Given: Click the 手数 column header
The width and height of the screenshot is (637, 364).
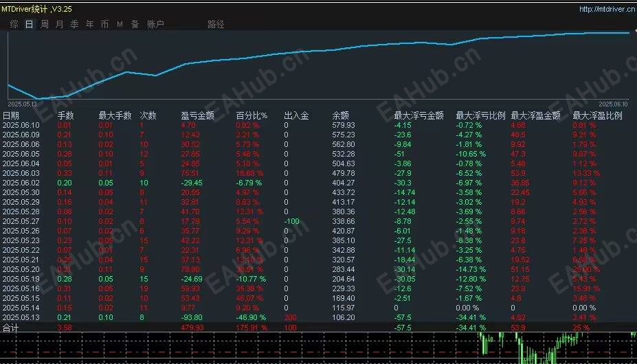Looking at the screenshot, I should (x=66, y=116).
